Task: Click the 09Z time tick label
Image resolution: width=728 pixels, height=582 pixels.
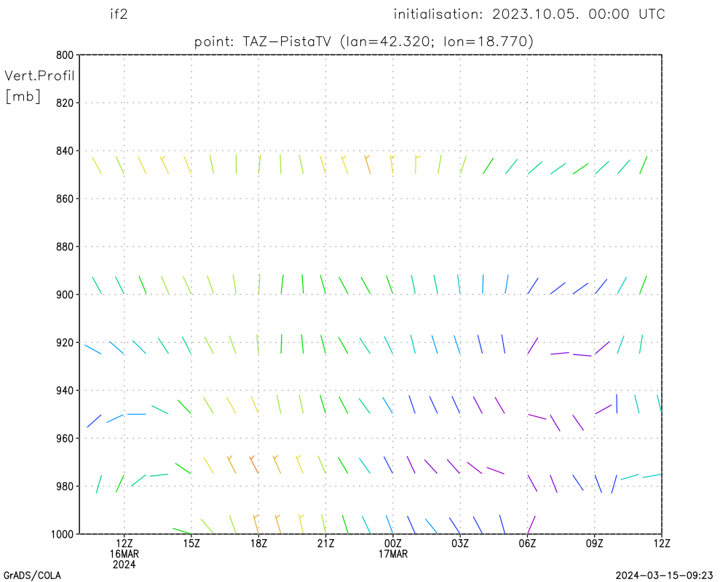Action: tap(594, 543)
